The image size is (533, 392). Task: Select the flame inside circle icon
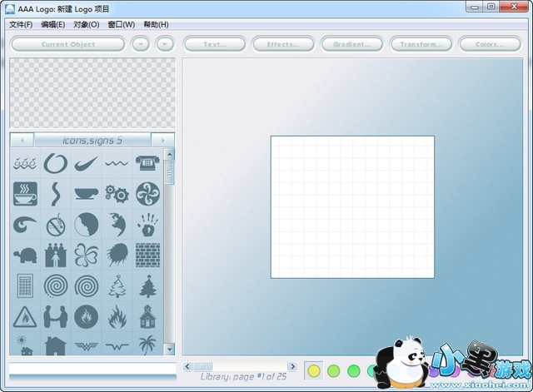coord(87,316)
